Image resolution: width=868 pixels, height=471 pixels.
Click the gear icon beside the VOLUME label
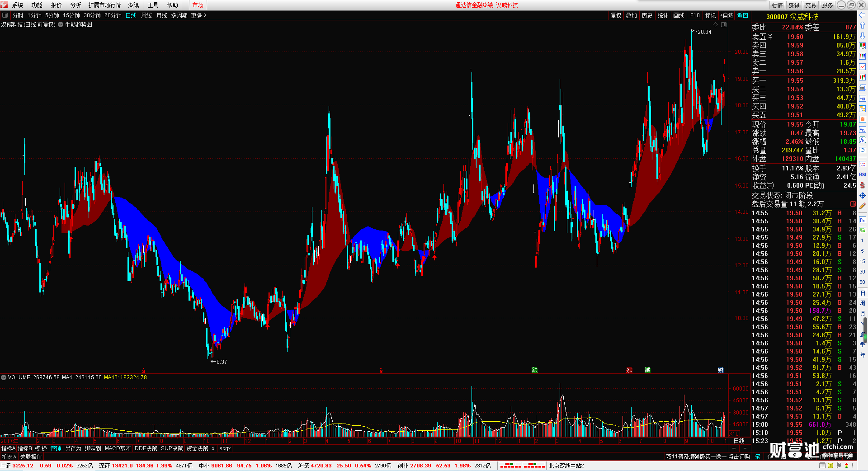tap(4, 377)
